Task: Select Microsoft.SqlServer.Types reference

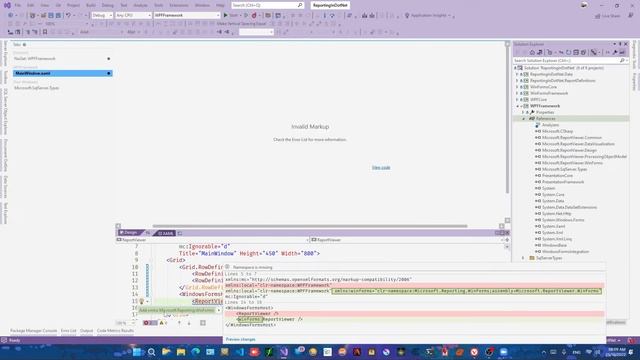Action: tap(564, 169)
